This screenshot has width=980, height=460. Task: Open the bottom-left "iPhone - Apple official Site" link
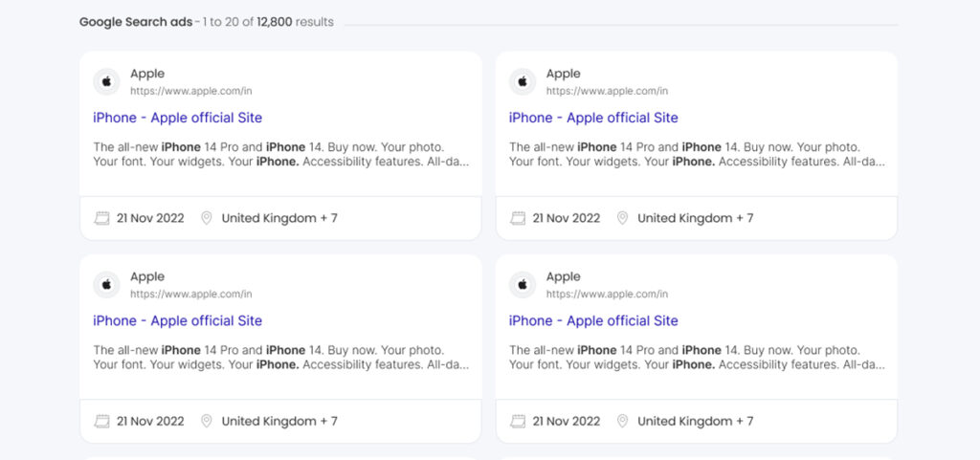177,320
